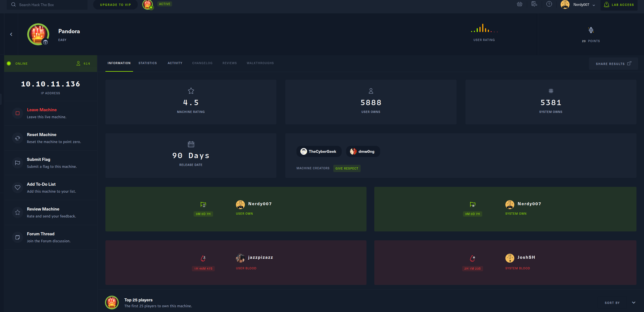644x312 pixels.
Task: Click the ONLINE status indicator
Action: click(x=17, y=64)
